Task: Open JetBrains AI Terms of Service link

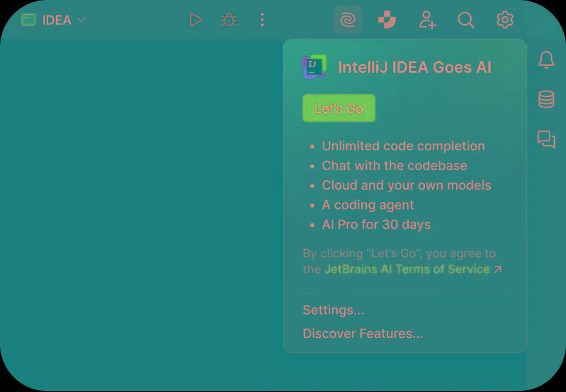Action: pyautogui.click(x=407, y=269)
